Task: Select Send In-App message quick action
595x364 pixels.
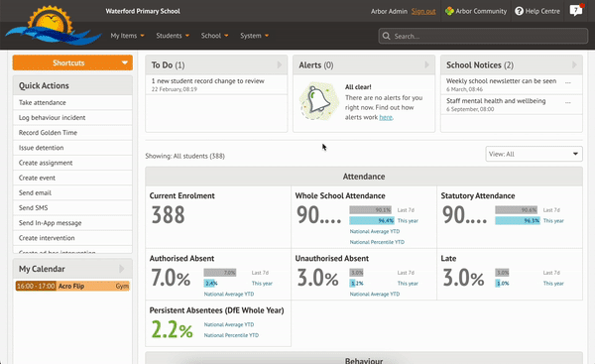Action: point(72,223)
